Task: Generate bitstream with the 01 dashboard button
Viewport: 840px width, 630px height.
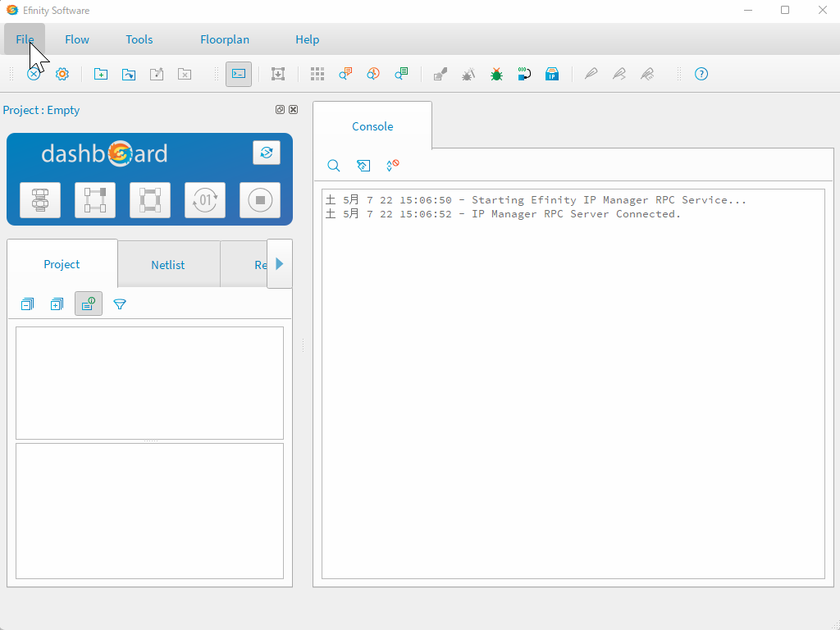Action: tap(205, 200)
